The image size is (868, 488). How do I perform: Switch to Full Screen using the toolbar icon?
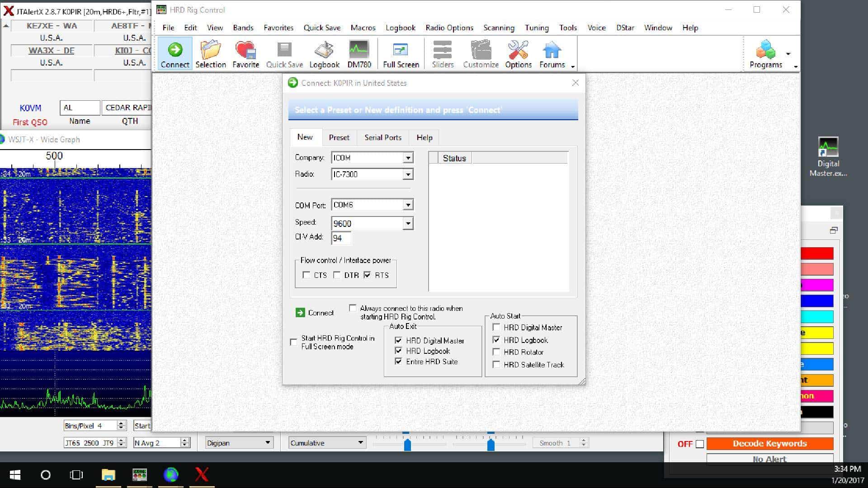401,52
